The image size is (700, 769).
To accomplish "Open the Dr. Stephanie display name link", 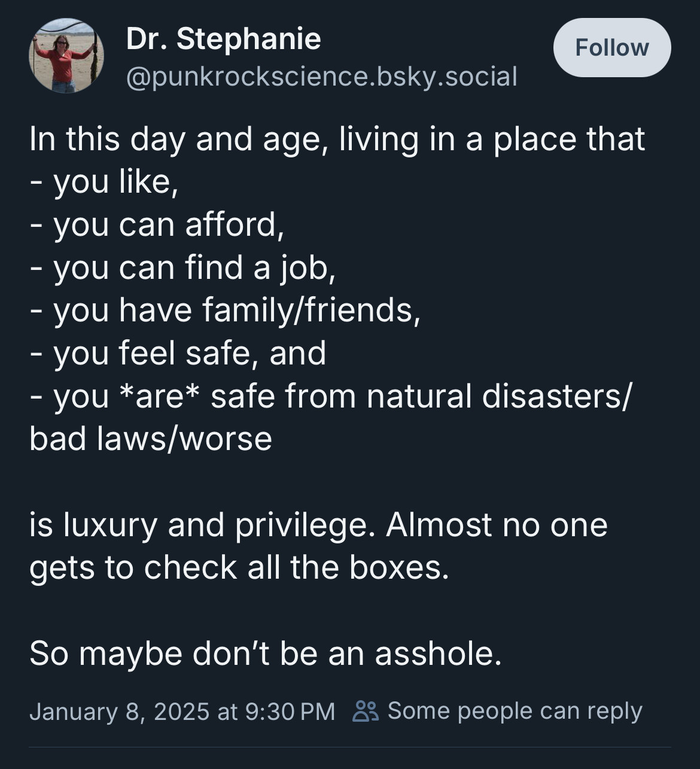I will (x=223, y=39).
